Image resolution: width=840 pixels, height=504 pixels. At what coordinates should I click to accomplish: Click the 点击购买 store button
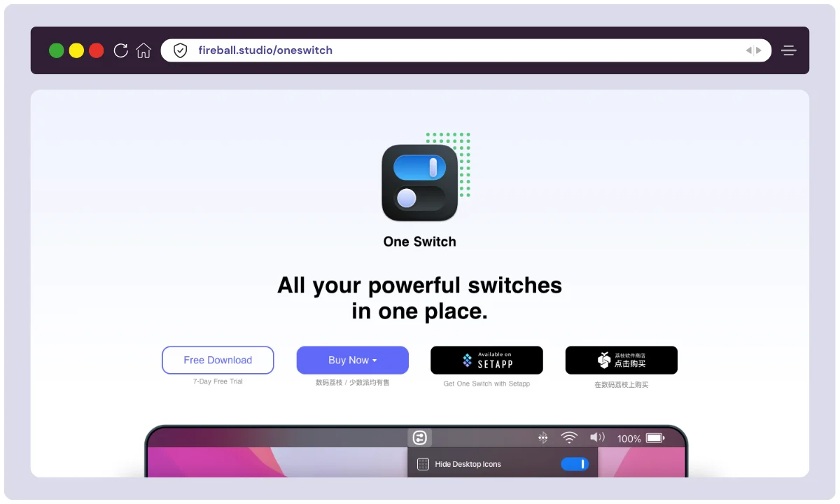(622, 360)
